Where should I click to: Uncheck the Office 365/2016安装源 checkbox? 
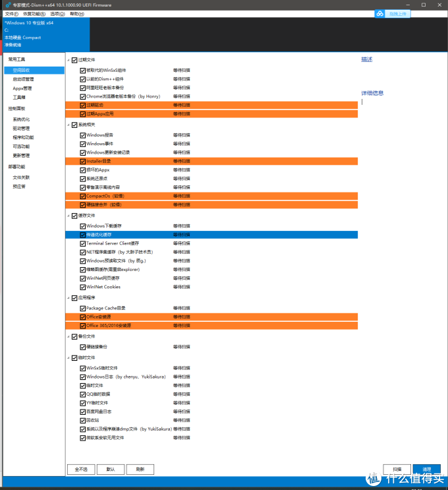[x=83, y=326]
